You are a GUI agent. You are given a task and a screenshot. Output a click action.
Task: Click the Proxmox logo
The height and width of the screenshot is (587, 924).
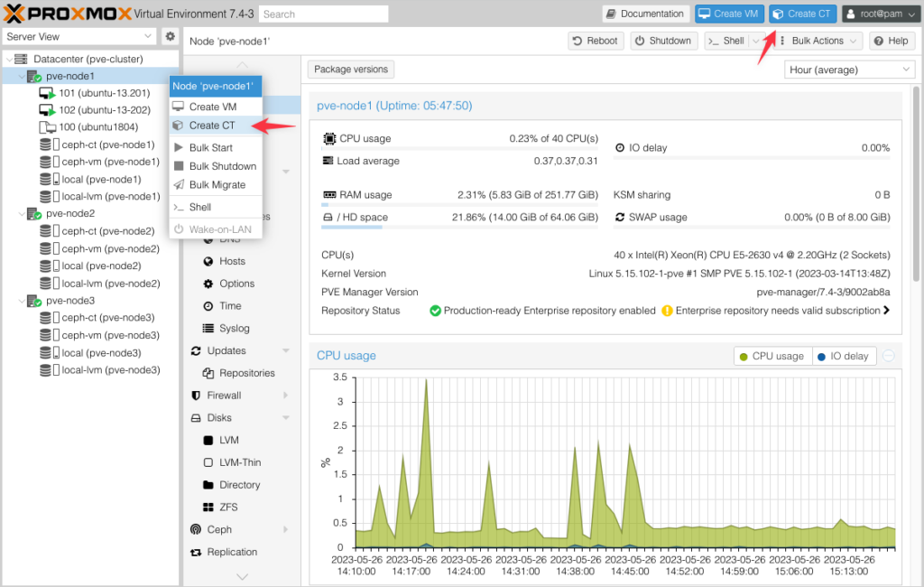(x=67, y=13)
